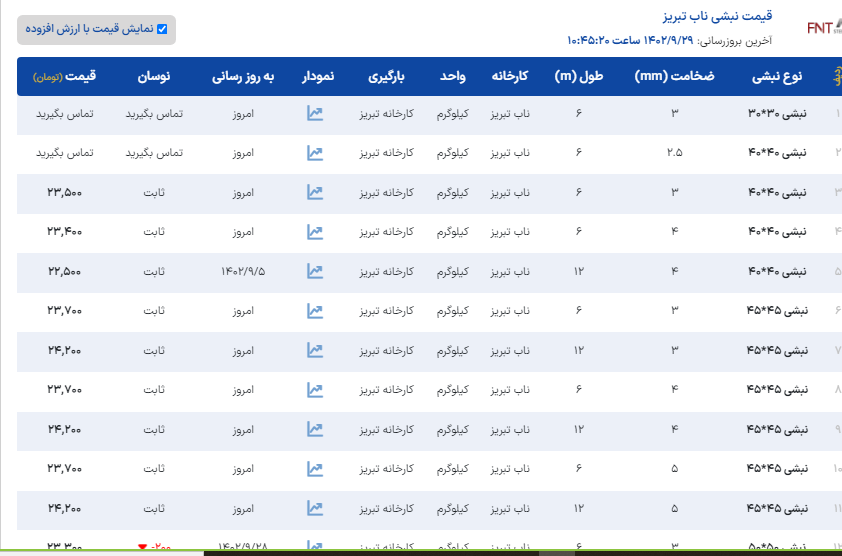Click the FNT logo
842x556 pixels.
click(x=823, y=27)
